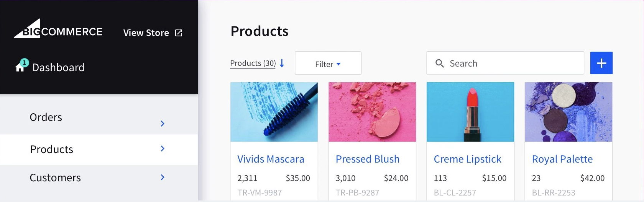Open the Filter dropdown
This screenshot has width=644, height=202.
coord(328,64)
